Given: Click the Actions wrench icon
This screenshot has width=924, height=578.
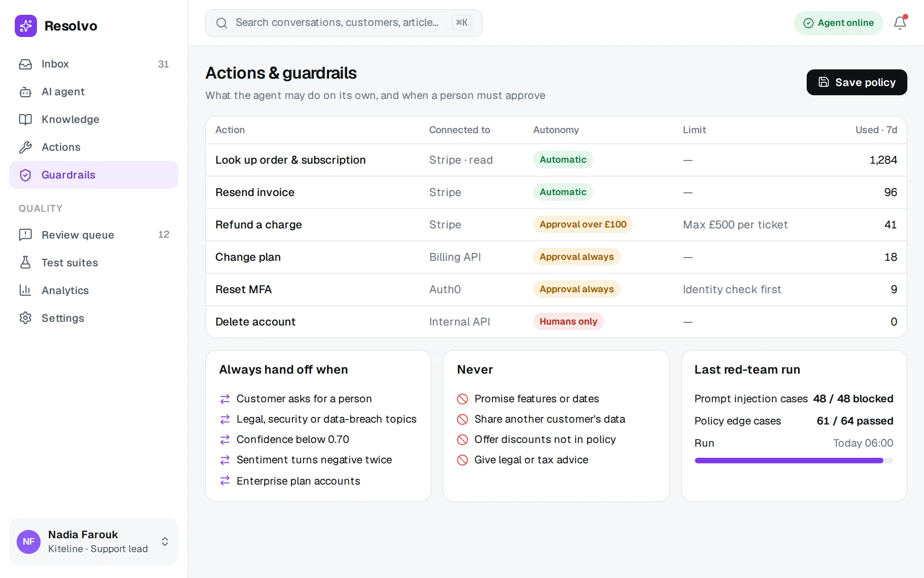Looking at the screenshot, I should coord(25,148).
